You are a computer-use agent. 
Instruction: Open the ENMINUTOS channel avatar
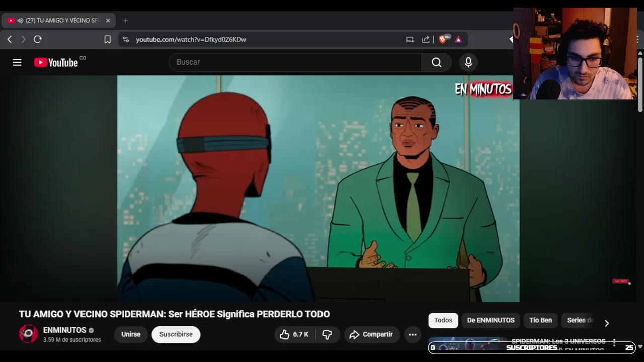pyautogui.click(x=28, y=334)
